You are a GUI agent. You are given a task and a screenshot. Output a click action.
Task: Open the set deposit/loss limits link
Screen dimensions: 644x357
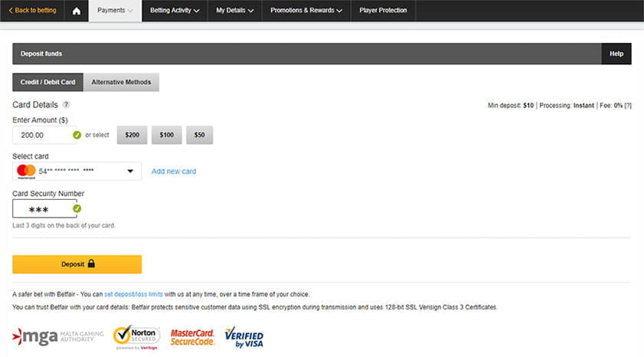click(x=133, y=294)
